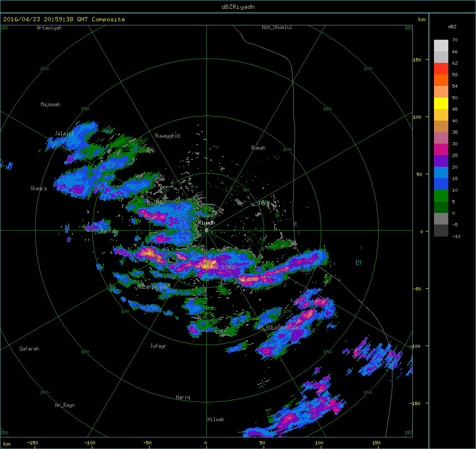476x449 pixels.
Task: Pick the purple 20-25 dBZ legend swatch
Action: click(x=441, y=161)
